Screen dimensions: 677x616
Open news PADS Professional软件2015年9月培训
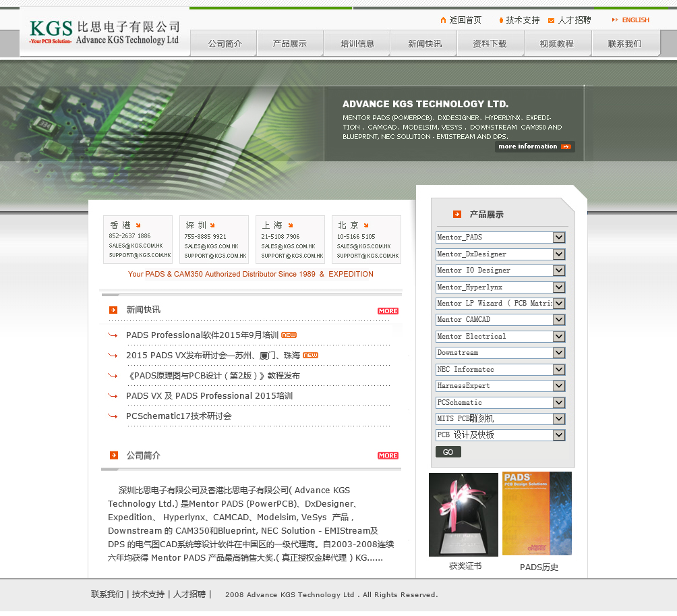[202, 335]
